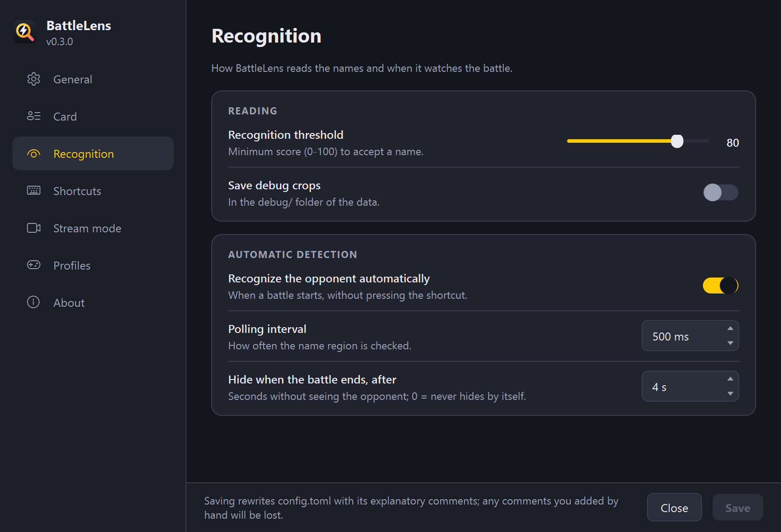The image size is (781, 532).
Task: Click the 500 ms polling interval field
Action: 690,336
